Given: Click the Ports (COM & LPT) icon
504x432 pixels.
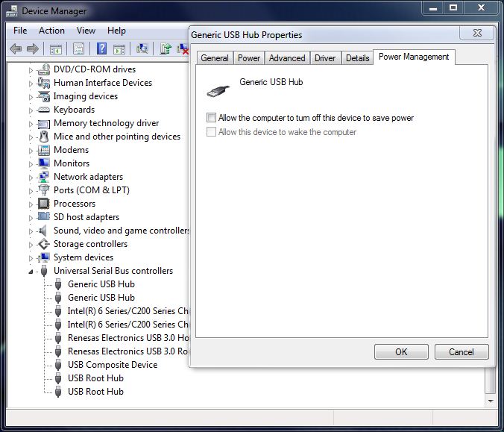Looking at the screenshot, I should point(44,190).
